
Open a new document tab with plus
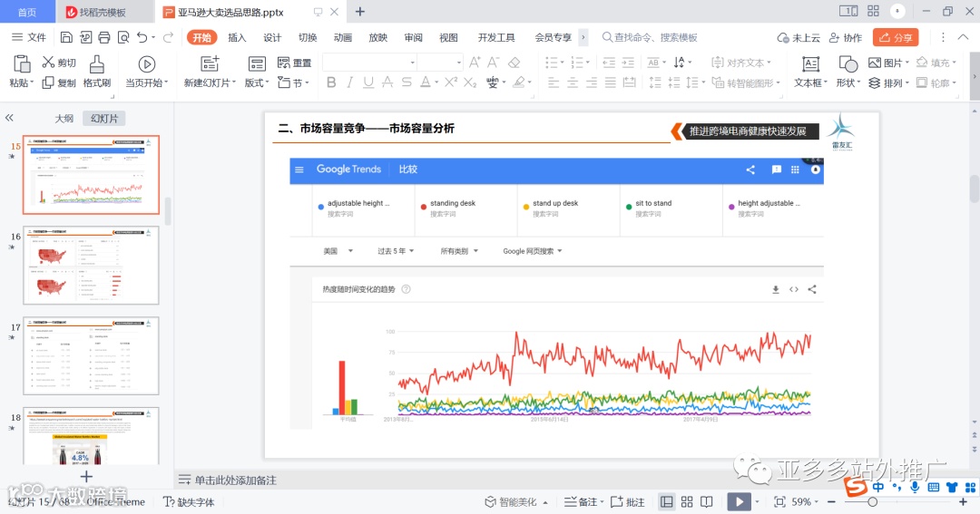click(x=360, y=11)
